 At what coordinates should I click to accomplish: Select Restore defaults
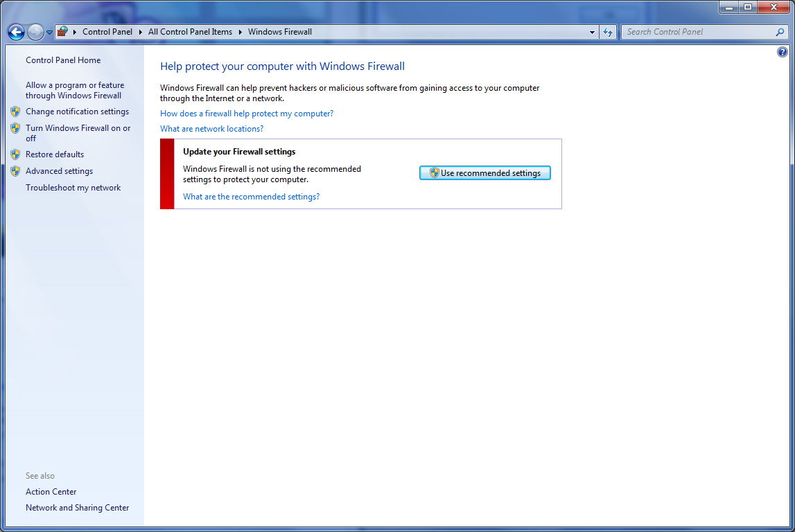click(x=55, y=154)
